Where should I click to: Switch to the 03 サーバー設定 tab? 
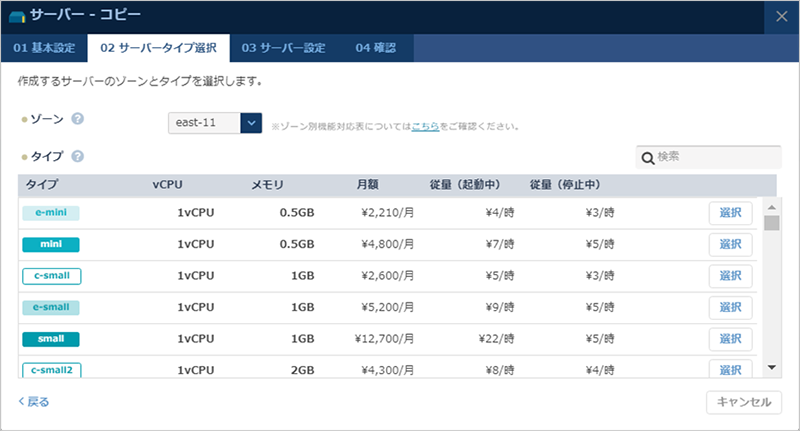click(284, 48)
